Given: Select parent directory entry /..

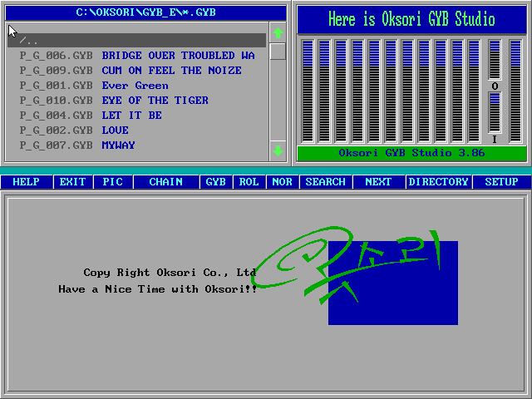Looking at the screenshot, I should click(136, 41).
